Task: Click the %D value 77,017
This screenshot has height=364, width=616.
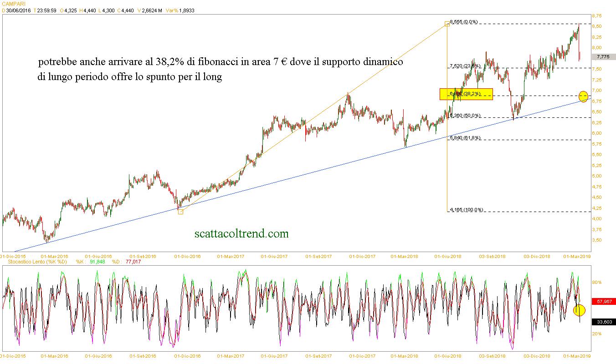Action: point(133,262)
